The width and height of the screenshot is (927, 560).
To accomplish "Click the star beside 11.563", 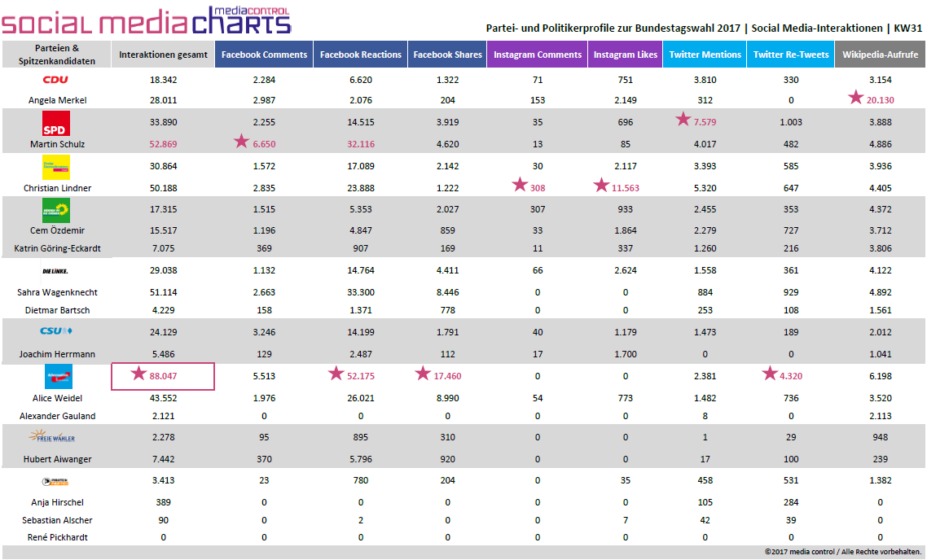I will [x=601, y=185].
